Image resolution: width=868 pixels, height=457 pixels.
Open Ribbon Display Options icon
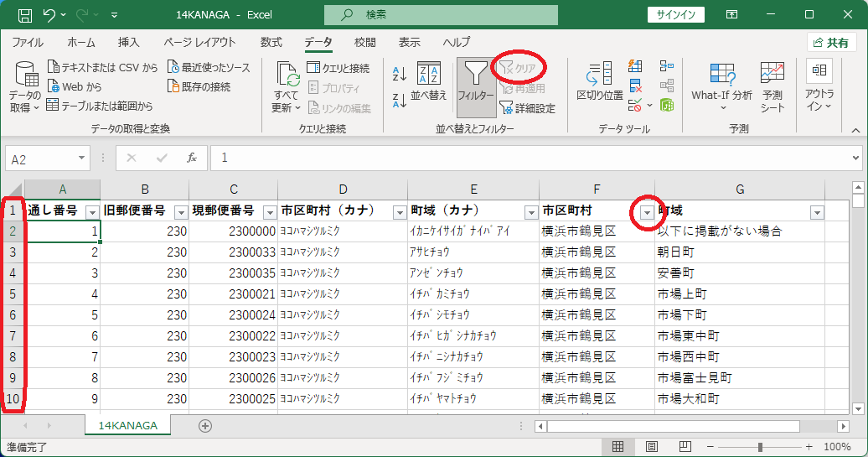[x=731, y=15]
